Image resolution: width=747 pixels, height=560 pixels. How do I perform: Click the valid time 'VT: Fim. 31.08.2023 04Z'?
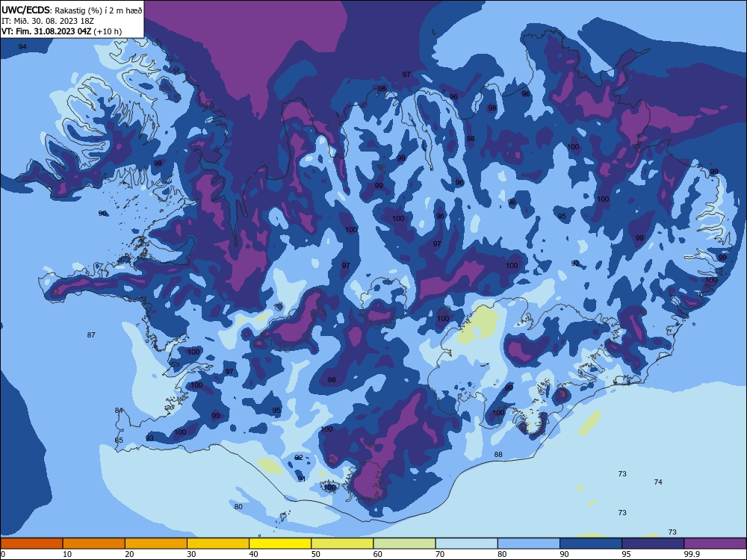point(46,31)
